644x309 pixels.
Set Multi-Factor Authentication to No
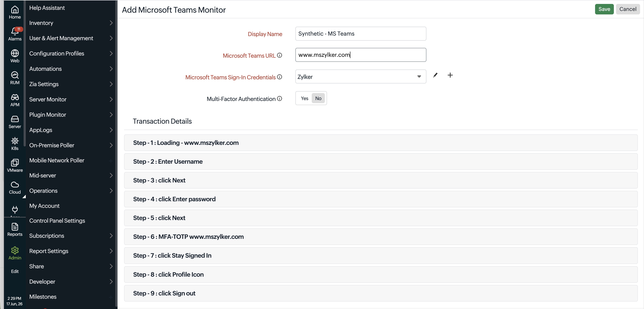[x=318, y=98]
